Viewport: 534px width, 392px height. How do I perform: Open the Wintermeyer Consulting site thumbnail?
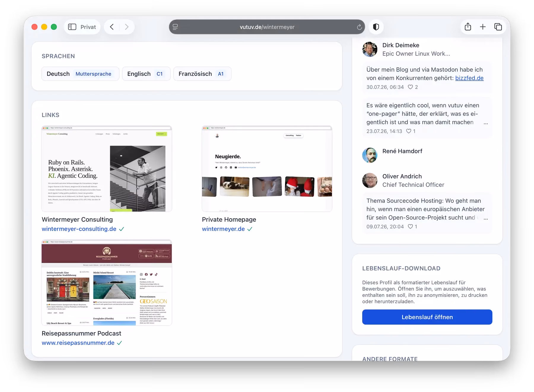point(107,169)
